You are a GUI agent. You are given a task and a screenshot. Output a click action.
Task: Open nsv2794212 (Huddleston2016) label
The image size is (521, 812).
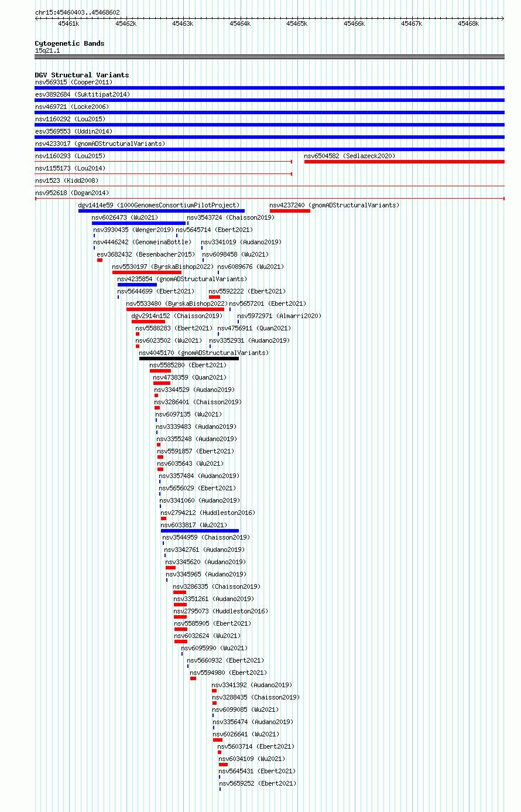click(x=208, y=513)
